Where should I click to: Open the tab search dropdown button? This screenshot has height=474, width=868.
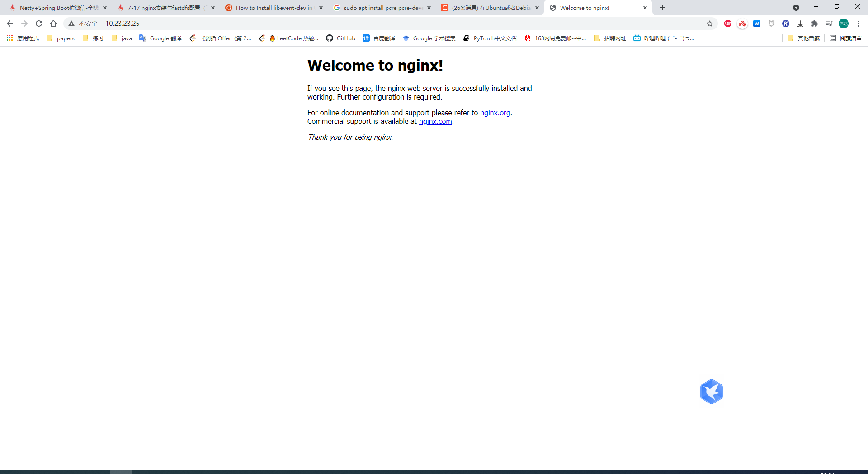click(796, 8)
